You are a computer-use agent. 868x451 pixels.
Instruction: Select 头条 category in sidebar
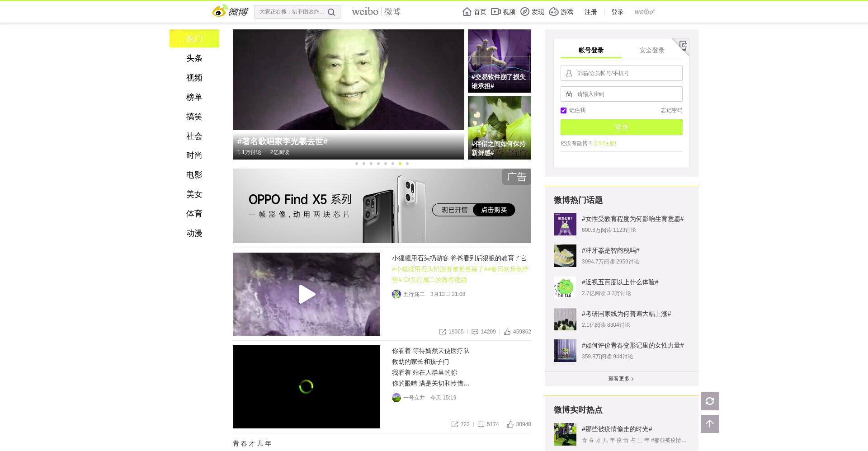click(194, 58)
